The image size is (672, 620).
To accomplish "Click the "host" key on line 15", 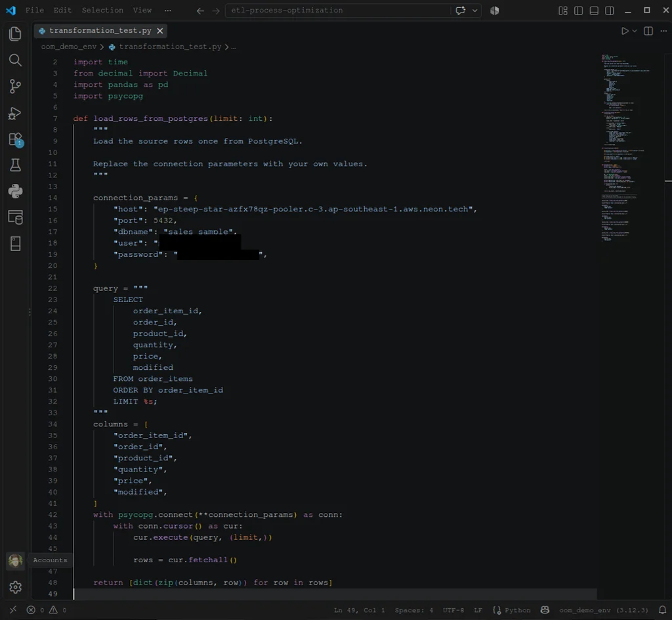I will tap(128, 210).
